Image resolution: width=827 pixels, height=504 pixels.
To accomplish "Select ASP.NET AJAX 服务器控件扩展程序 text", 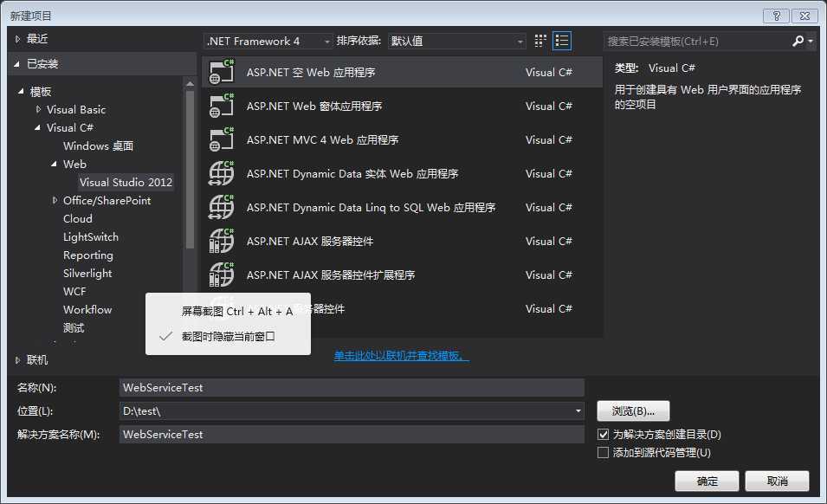I will tap(331, 275).
